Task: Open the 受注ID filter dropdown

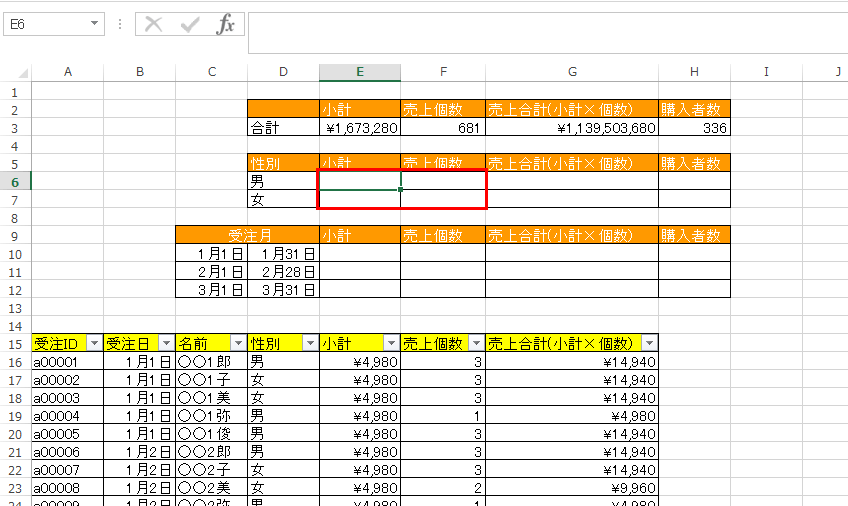Action: pos(94,343)
